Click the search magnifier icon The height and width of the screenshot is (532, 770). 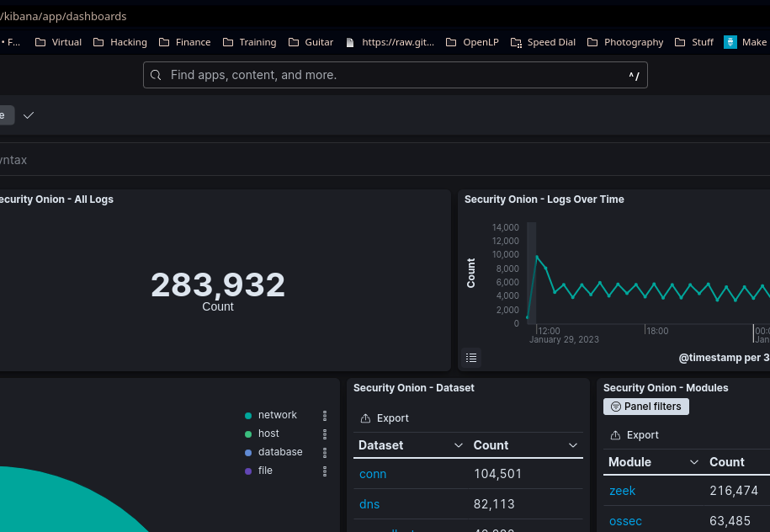click(156, 75)
